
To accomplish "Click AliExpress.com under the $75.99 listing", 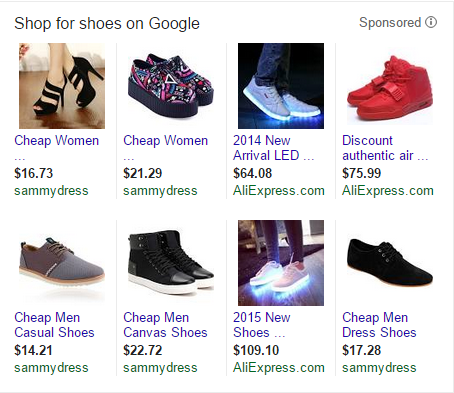I will click(x=388, y=191).
